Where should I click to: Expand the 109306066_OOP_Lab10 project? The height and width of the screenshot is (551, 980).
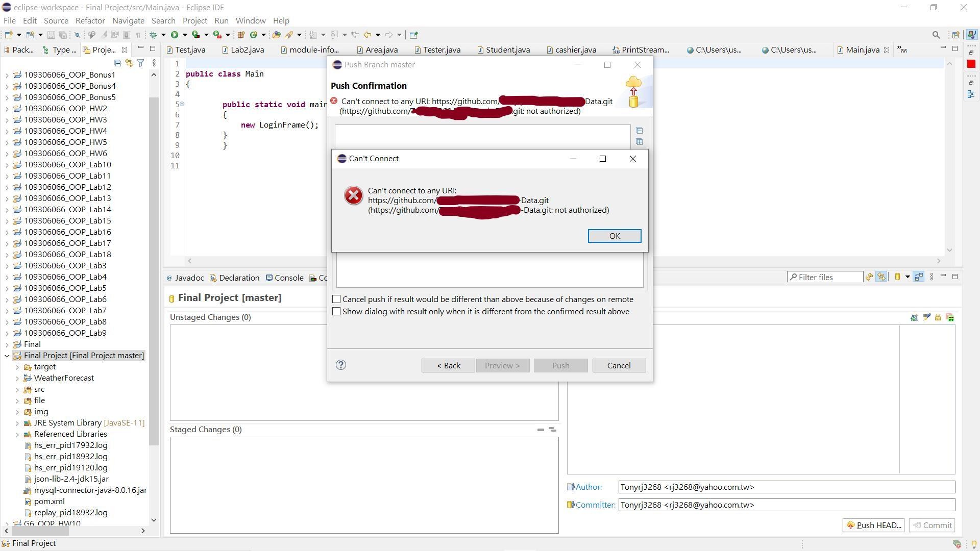coord(7,165)
